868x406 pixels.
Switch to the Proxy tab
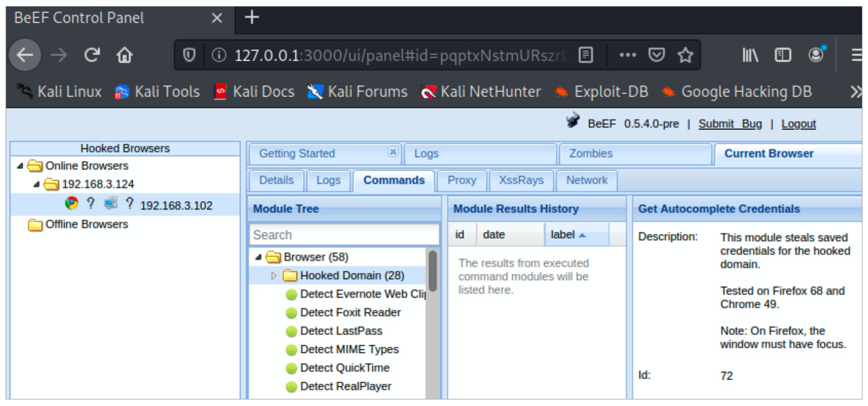[x=462, y=181]
